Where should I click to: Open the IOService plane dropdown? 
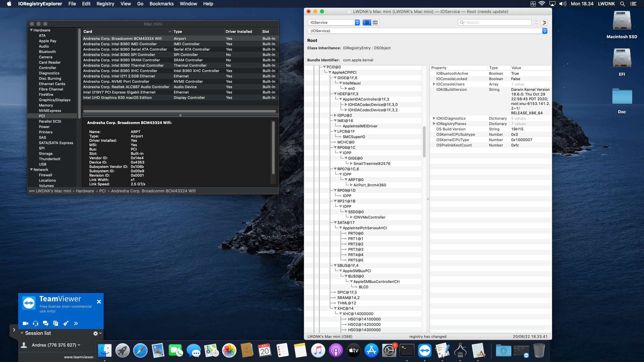[334, 22]
